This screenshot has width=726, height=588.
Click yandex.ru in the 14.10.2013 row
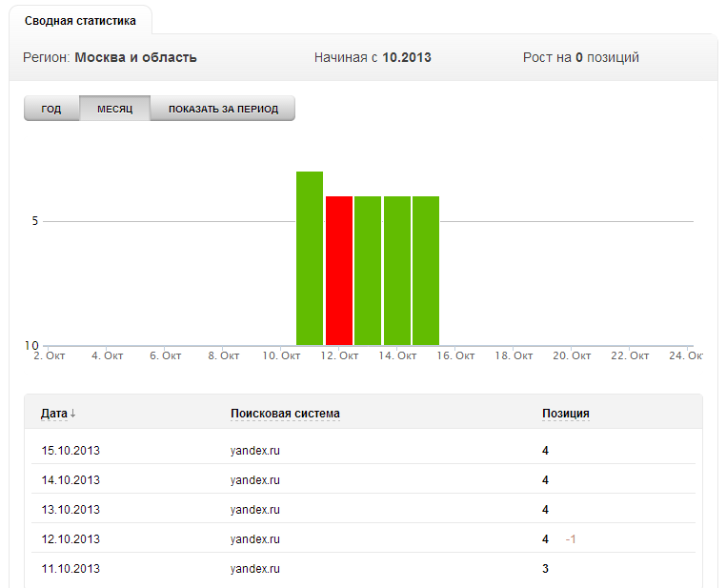click(x=255, y=480)
